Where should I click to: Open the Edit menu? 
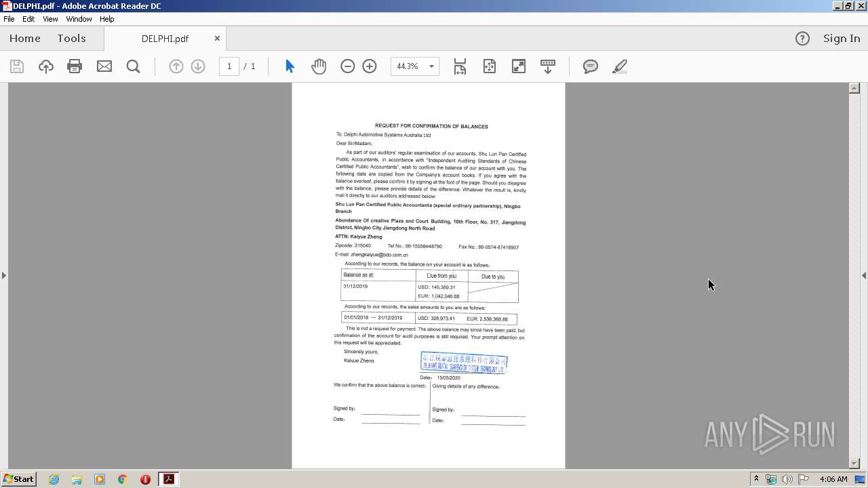pyautogui.click(x=28, y=19)
